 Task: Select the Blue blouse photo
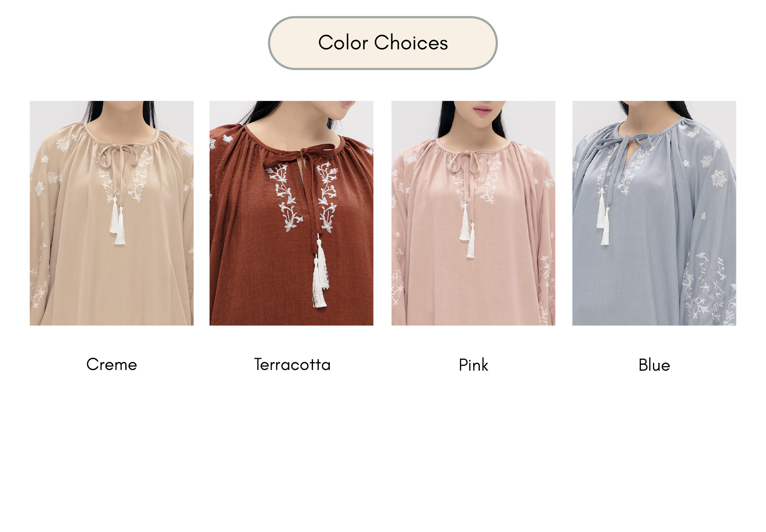click(x=654, y=213)
